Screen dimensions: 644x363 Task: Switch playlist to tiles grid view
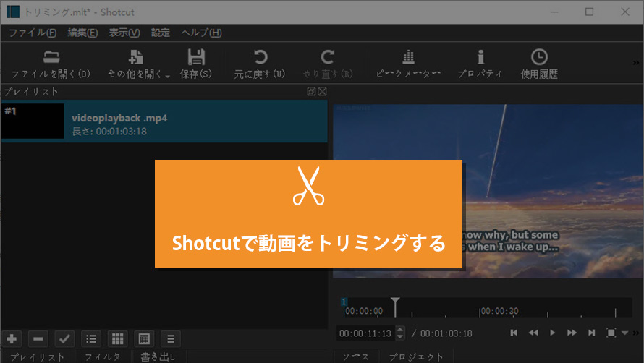117,338
